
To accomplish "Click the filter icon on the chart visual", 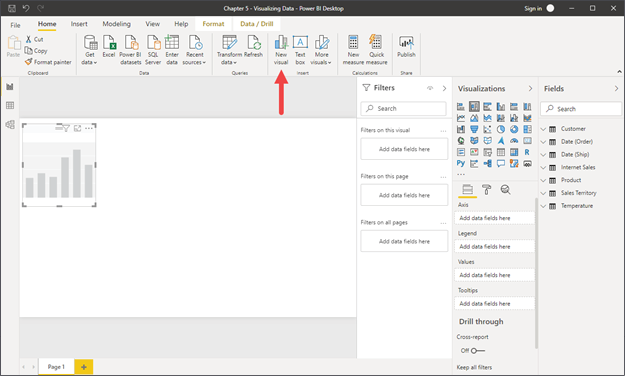I will click(x=66, y=128).
